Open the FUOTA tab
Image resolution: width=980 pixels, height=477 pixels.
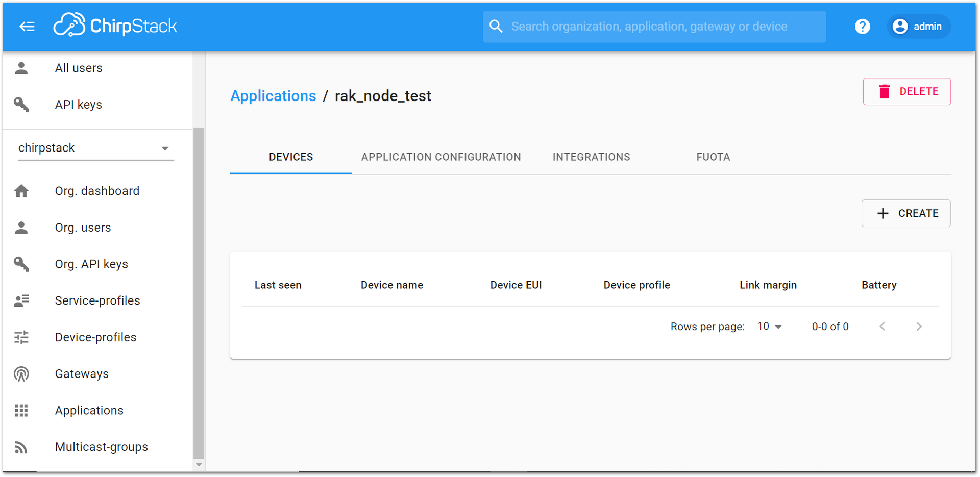[x=713, y=157]
